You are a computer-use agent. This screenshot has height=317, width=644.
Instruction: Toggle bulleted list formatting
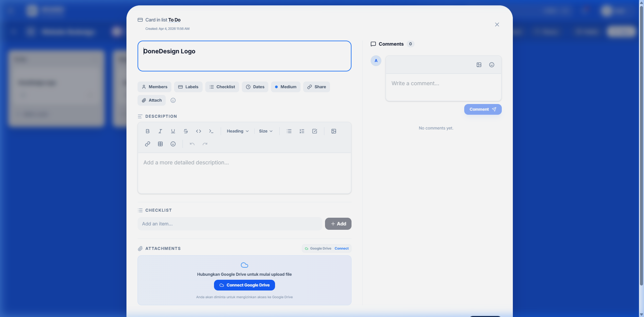pos(289,131)
